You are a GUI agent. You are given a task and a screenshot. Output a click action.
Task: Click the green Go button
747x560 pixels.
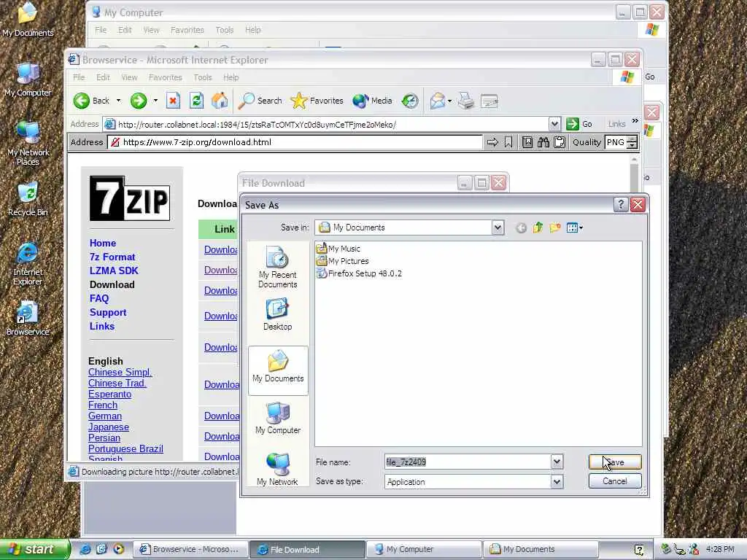[x=579, y=124]
